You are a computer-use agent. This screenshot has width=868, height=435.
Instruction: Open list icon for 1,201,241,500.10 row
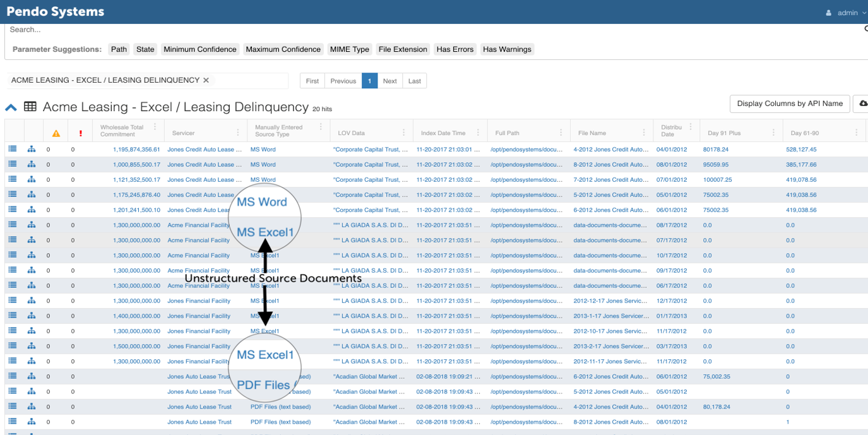click(12, 210)
